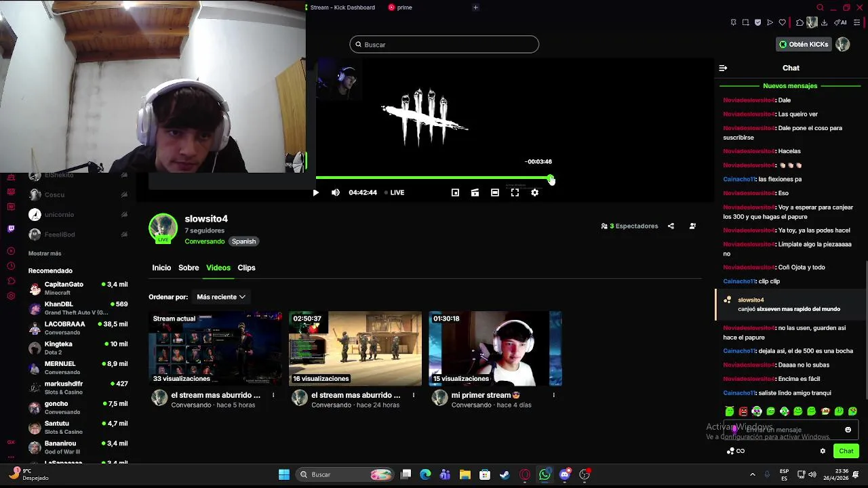Open player settings gear icon
Screen dimensions: 868x488
point(534,192)
